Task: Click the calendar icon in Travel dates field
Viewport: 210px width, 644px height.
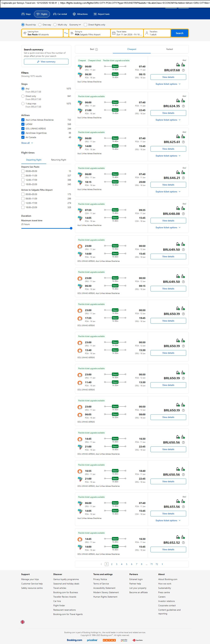Action: (114, 33)
